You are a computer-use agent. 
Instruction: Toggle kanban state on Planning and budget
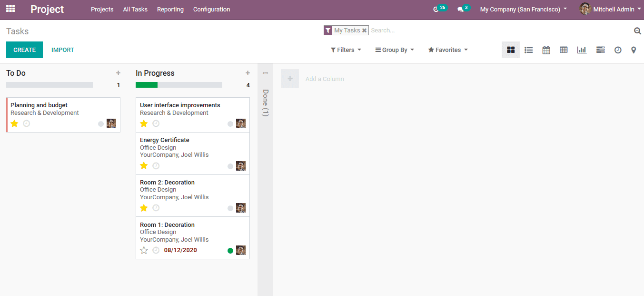pos(101,124)
